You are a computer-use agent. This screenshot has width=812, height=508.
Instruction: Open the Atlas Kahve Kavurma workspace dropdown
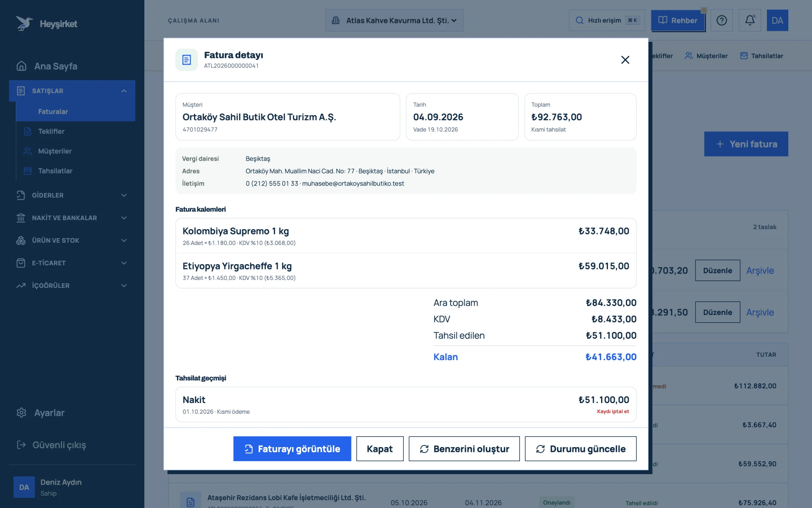click(394, 20)
